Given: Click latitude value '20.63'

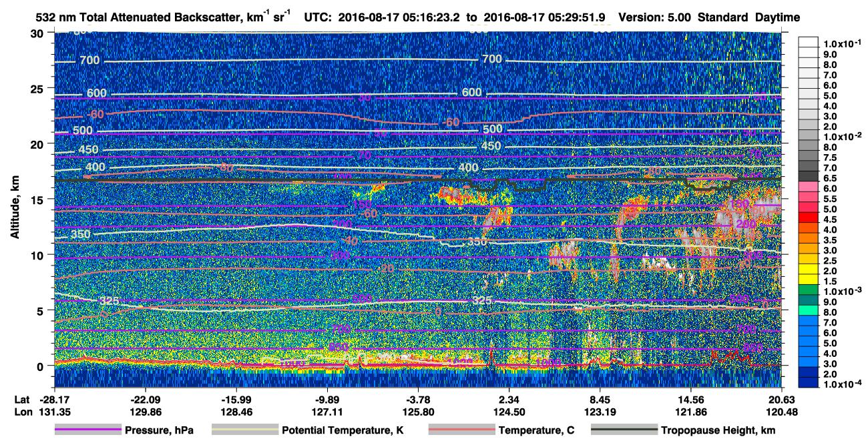Looking at the screenshot, I should click(782, 400).
